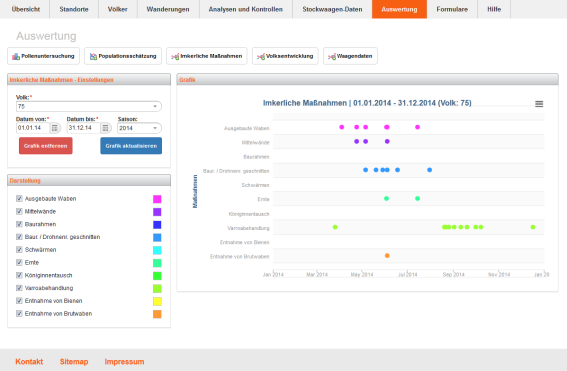
Task: Open the Datum von calendar picker
Action: click(55, 128)
